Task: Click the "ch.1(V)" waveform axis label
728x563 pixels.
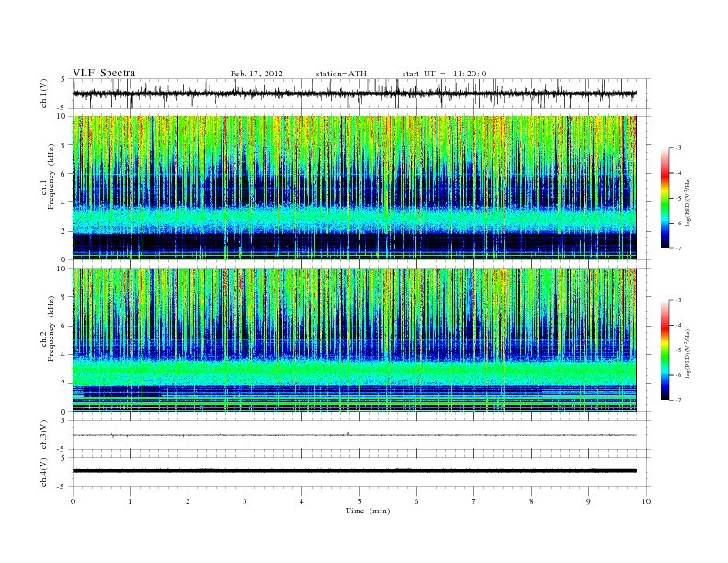Action: point(44,93)
